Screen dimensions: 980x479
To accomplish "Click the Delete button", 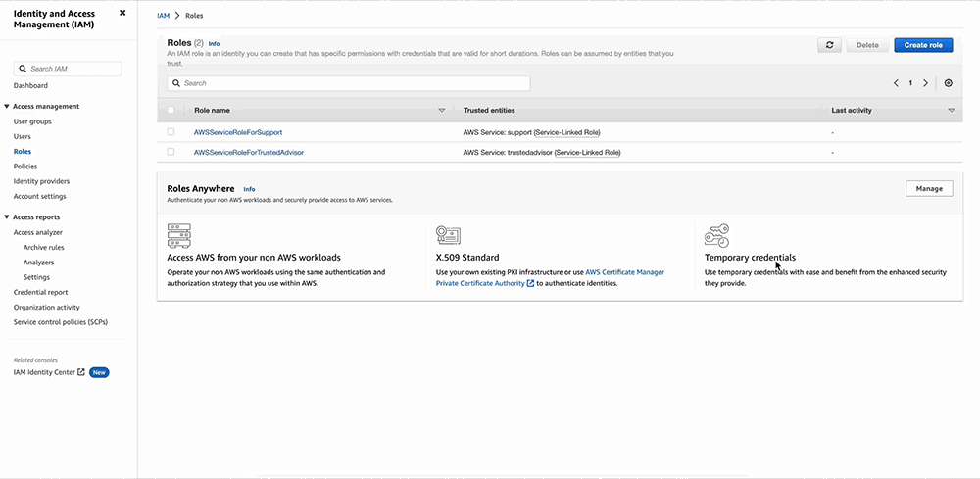I will (867, 45).
